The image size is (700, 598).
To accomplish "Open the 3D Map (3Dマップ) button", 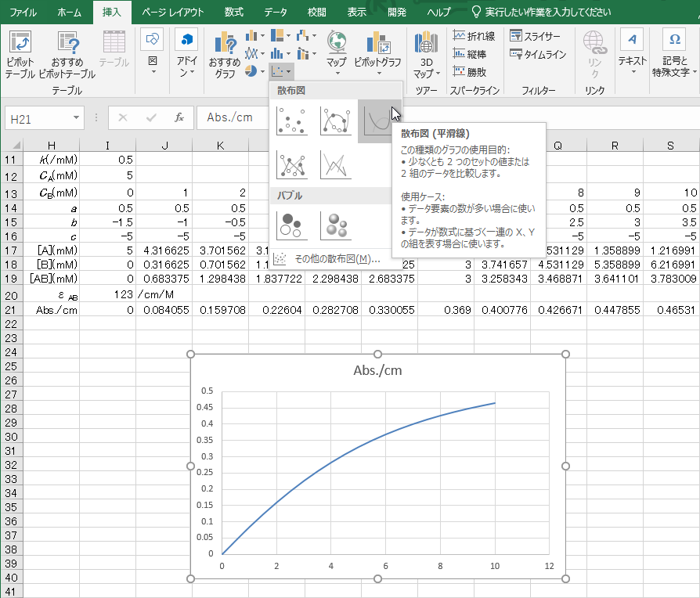I will point(426,55).
